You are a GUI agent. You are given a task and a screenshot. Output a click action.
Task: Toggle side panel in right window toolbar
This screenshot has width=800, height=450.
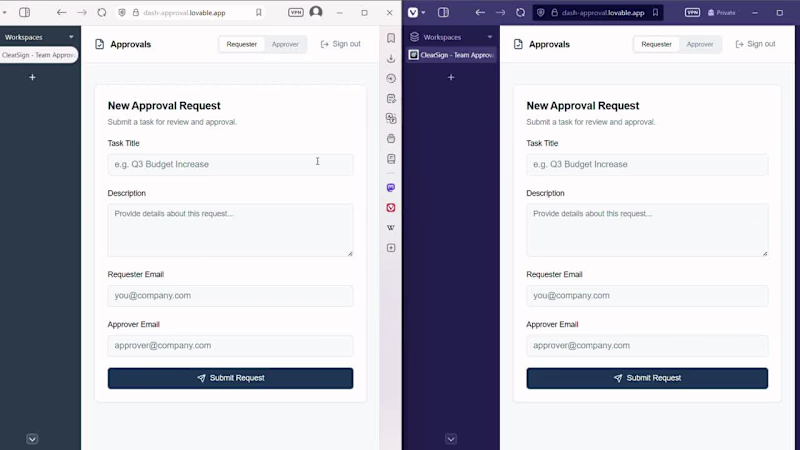pos(443,12)
